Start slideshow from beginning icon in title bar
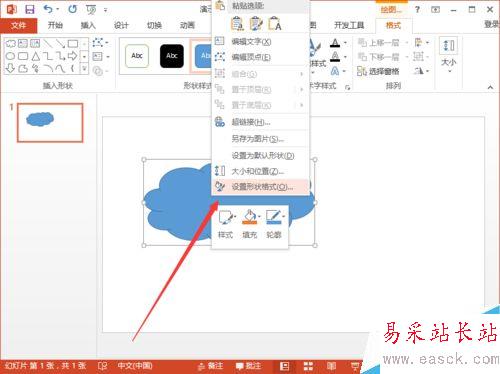 click(91, 10)
